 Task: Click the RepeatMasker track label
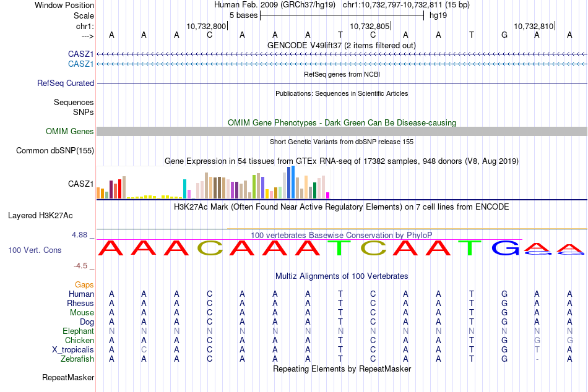coord(68,377)
